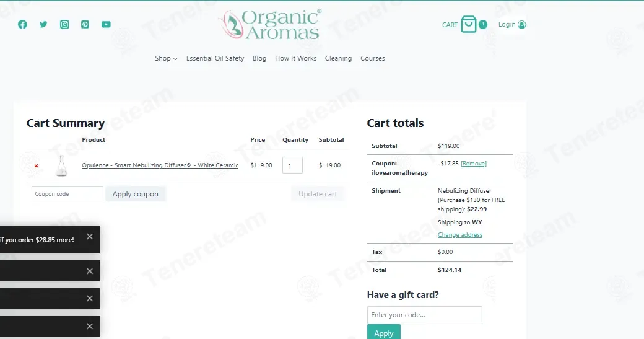Image resolution: width=644 pixels, height=339 pixels.
Task: Click the gift card code field
Action: 425,315
